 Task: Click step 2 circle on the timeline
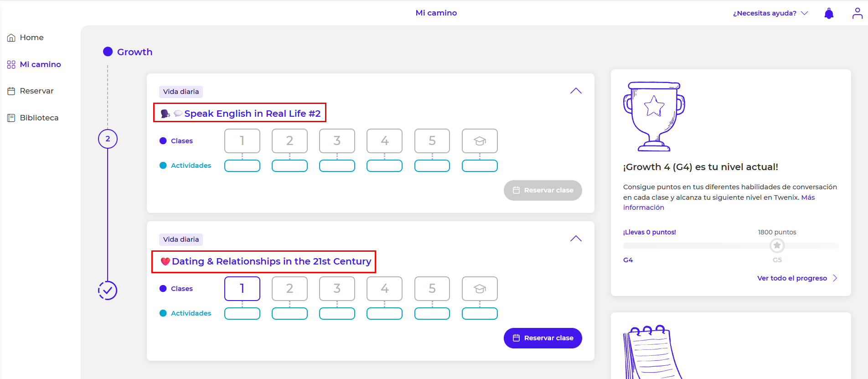tap(108, 139)
